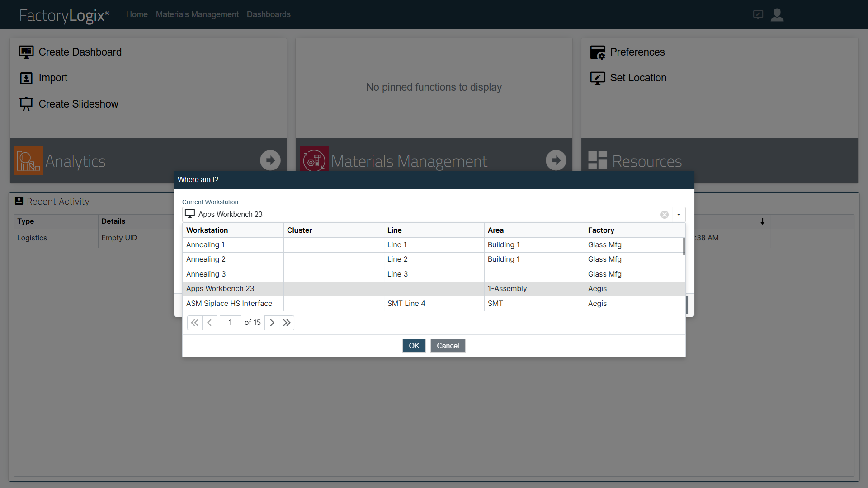Go to next page of workstations
This screenshot has height=488, width=868.
click(272, 323)
